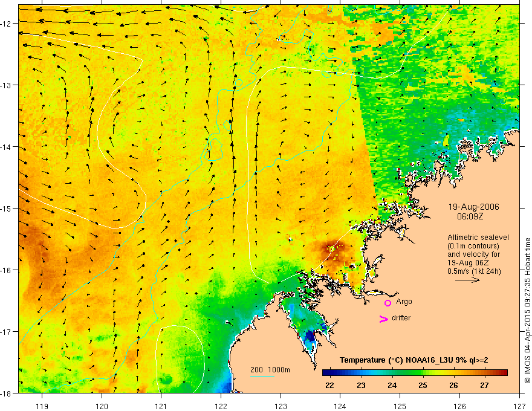This screenshot has height=411, width=532.
Task: Click the 'Temperature (°C) NOAA16_L3U 9% ql>=2' title
Action: pyautogui.click(x=414, y=360)
